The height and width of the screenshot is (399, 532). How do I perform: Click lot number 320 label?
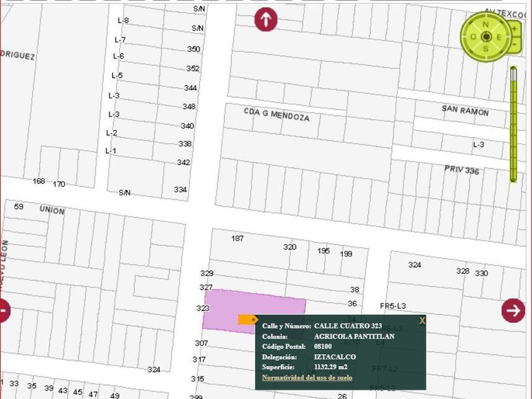290,247
